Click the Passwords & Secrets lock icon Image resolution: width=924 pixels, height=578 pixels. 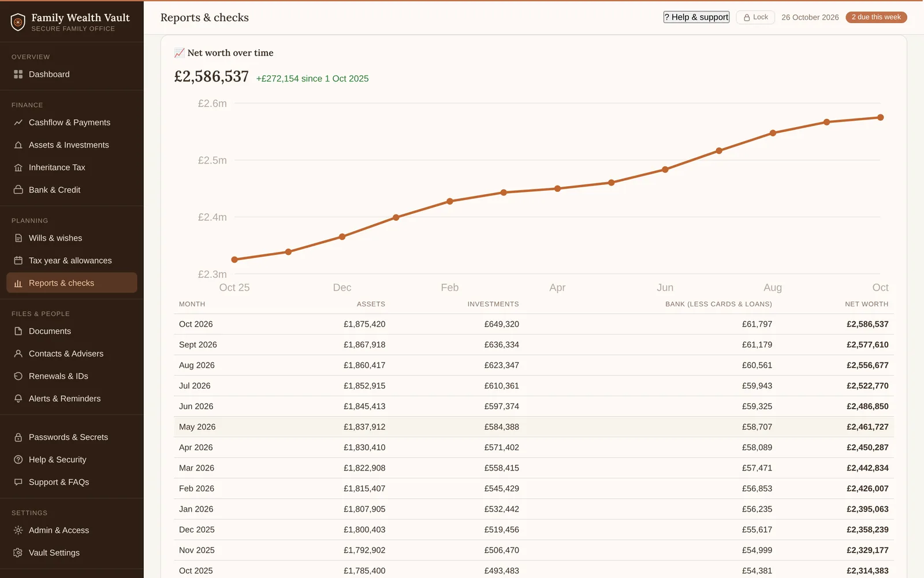18,438
